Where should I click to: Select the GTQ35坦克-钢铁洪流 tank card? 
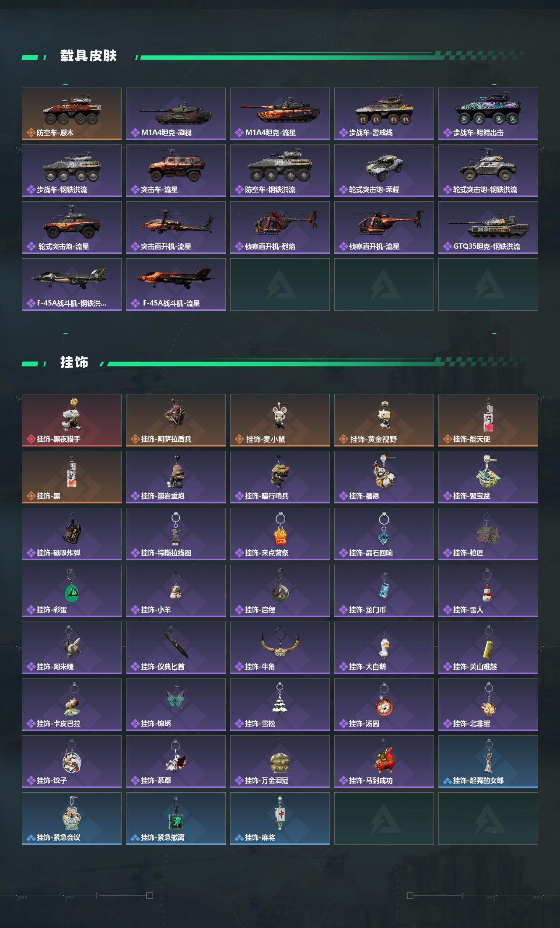(488, 228)
